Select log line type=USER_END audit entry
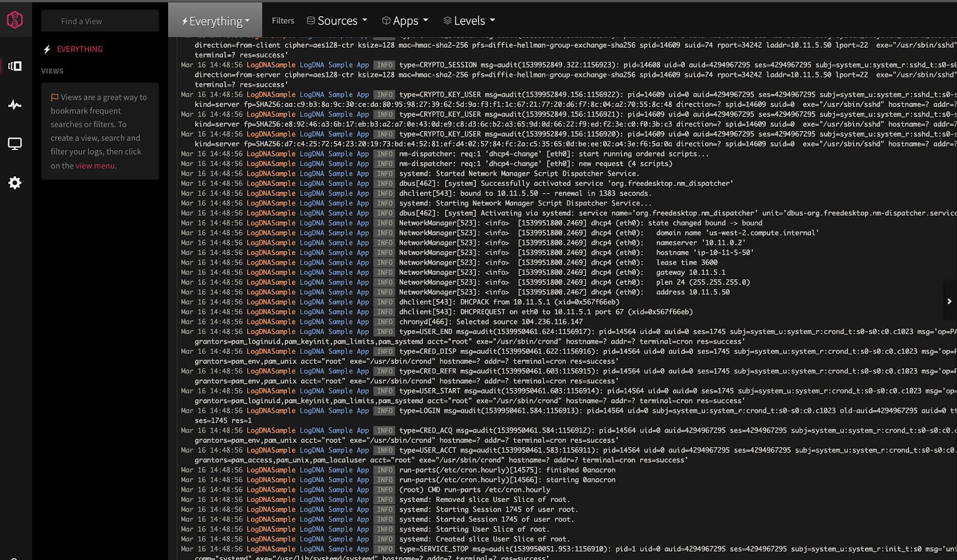The height and width of the screenshot is (560, 957). point(568,336)
